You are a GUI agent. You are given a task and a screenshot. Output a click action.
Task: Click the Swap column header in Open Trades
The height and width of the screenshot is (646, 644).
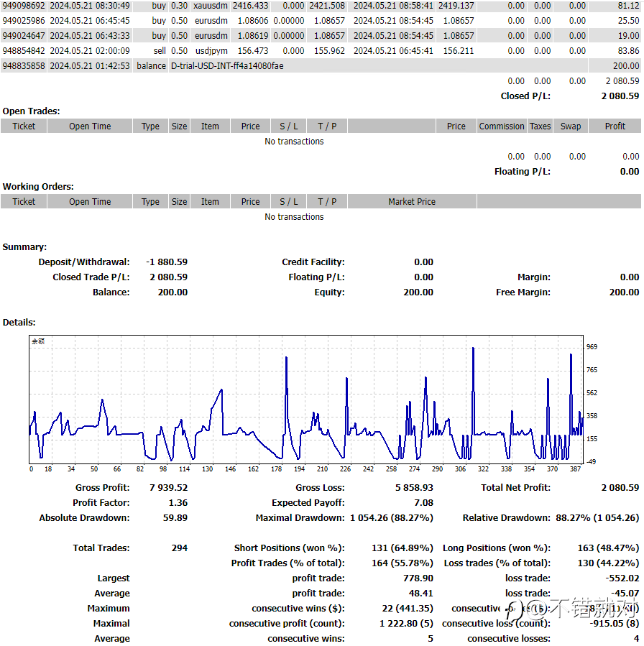(570, 126)
